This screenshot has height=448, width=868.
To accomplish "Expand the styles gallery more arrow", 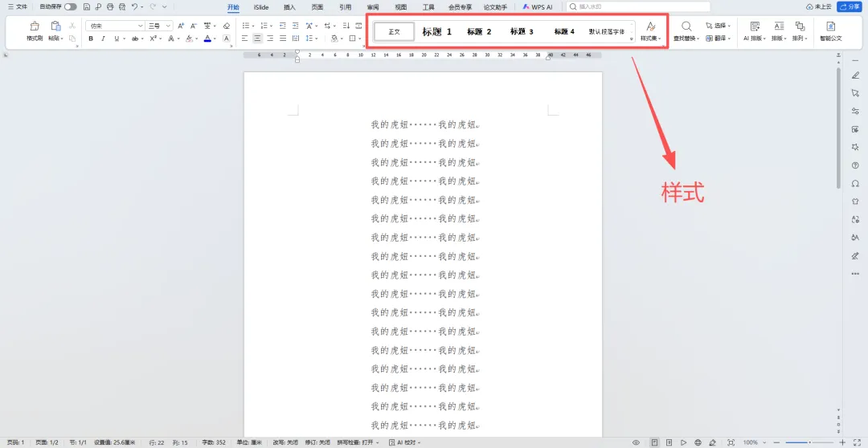I will tap(632, 39).
